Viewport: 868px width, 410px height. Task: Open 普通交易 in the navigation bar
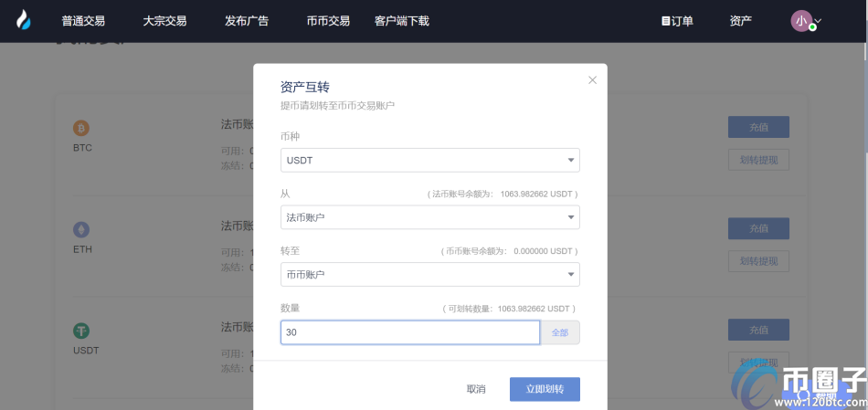(x=83, y=20)
